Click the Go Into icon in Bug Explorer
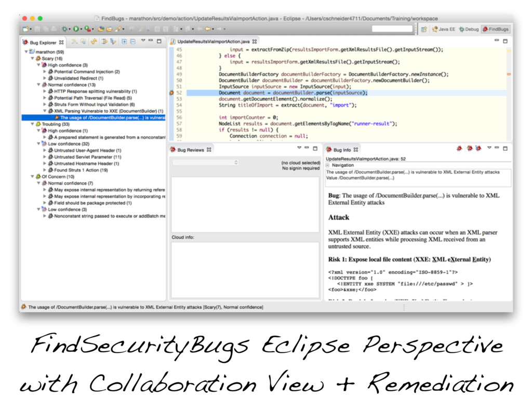532x399 pixels. click(x=104, y=42)
